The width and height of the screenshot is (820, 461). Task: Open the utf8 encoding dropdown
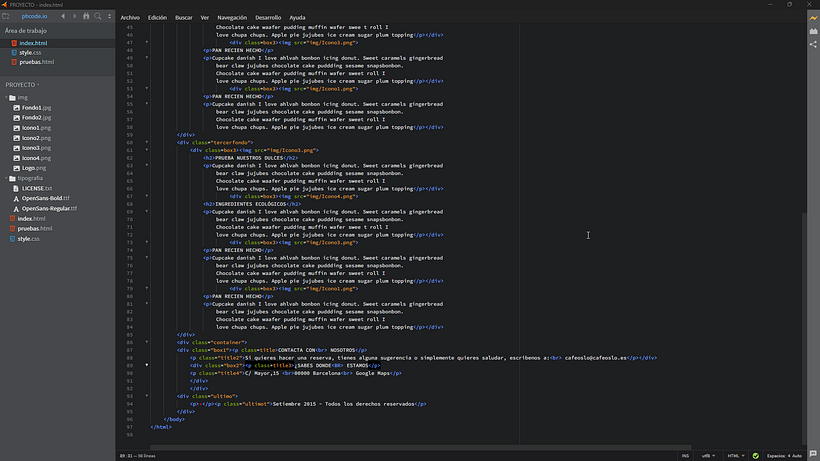[708, 456]
